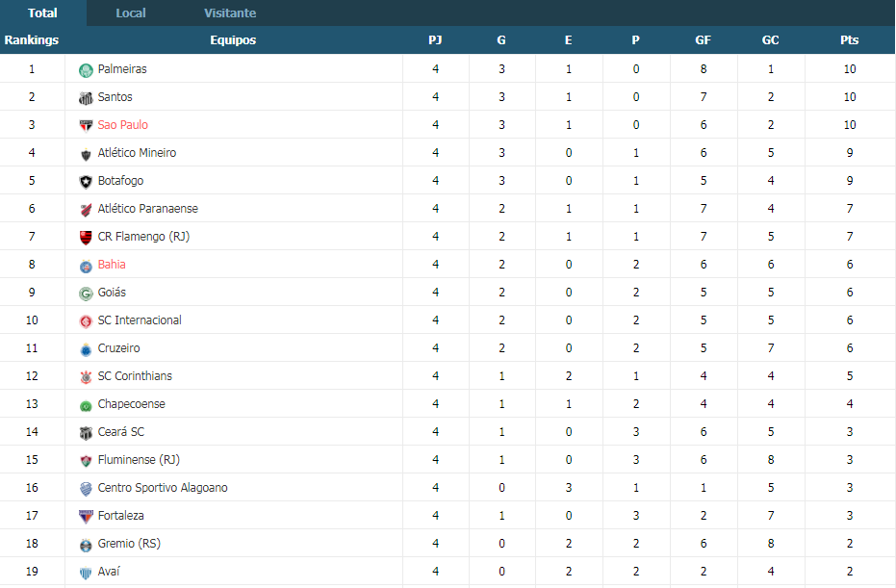Screen dimensions: 896x588
Task: Switch to the Visitante tab
Action: (230, 13)
